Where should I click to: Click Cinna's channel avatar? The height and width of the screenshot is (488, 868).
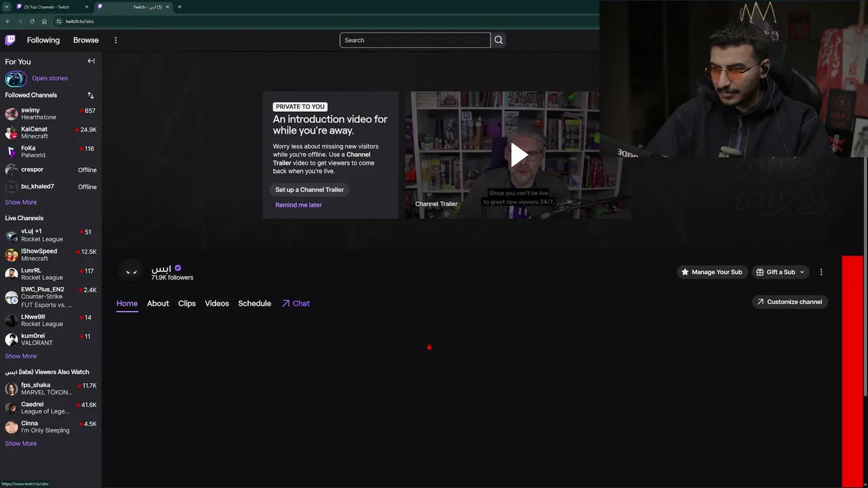[12, 426]
